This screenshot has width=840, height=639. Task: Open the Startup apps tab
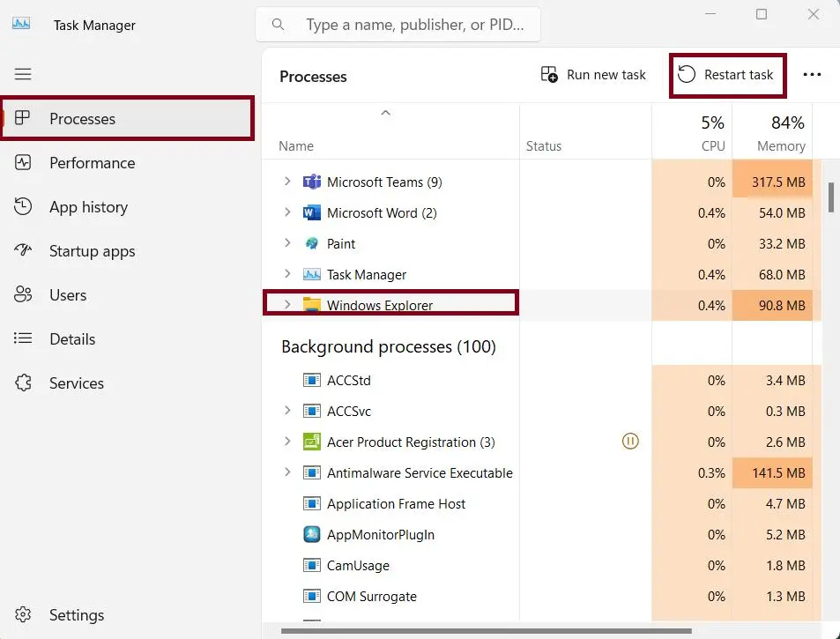pyautogui.click(x=128, y=250)
